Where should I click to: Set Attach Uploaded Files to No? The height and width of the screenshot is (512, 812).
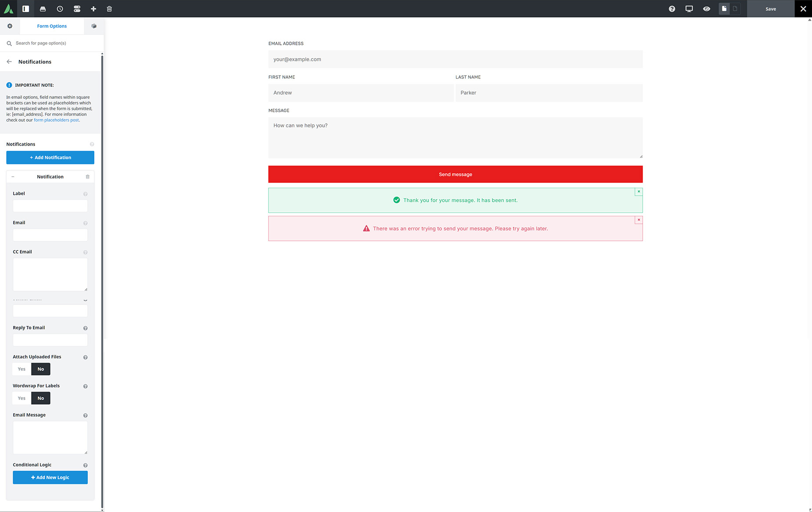pyautogui.click(x=41, y=369)
